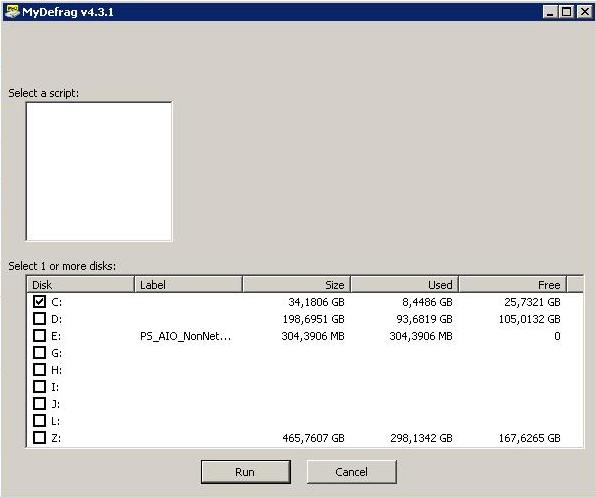Click the 25,7321 GB free value
The height and width of the screenshot is (497, 596).
[x=532, y=302]
